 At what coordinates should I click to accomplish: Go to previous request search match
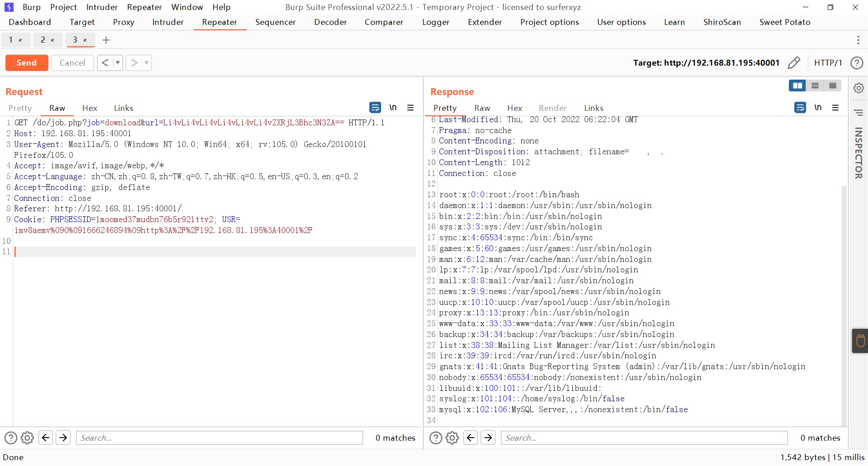[x=46, y=437]
